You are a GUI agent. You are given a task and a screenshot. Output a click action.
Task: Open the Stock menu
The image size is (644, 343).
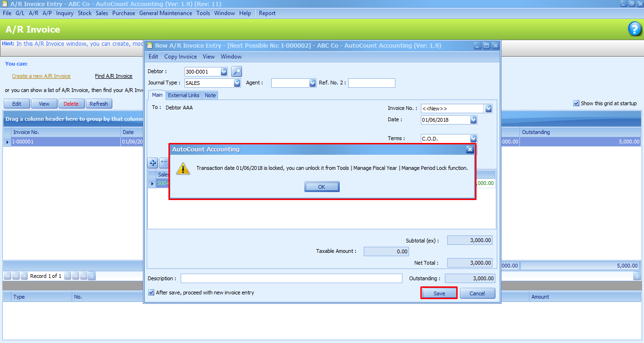click(85, 13)
